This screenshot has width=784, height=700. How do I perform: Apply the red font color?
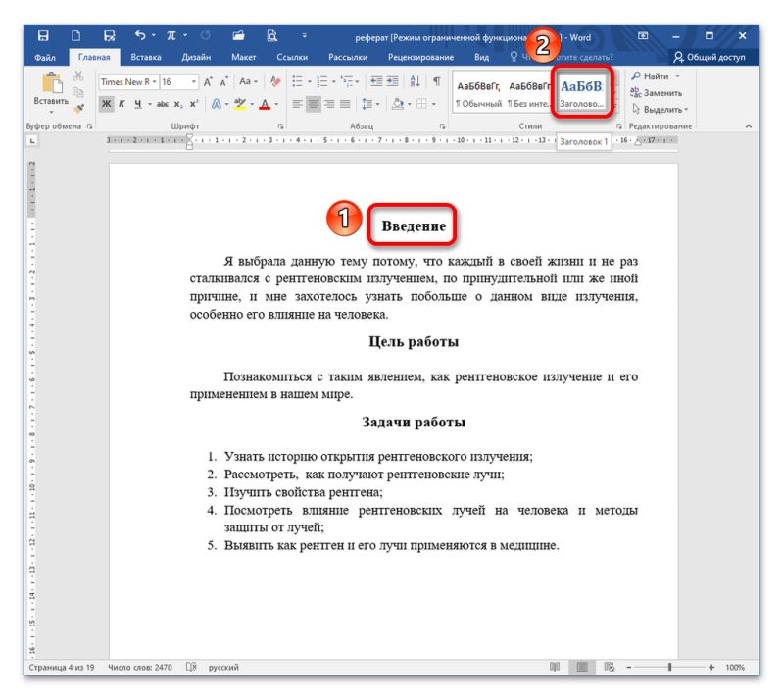tap(265, 104)
